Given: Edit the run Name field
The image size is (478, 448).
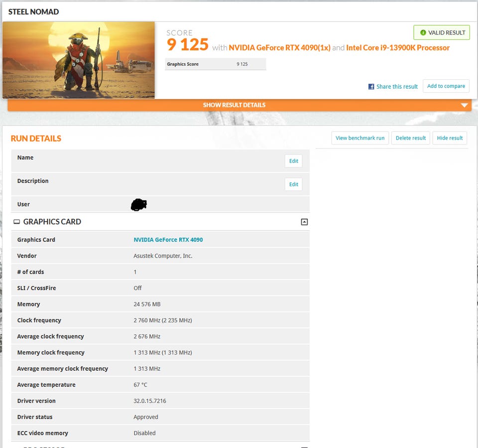Looking at the screenshot, I should tap(293, 161).
